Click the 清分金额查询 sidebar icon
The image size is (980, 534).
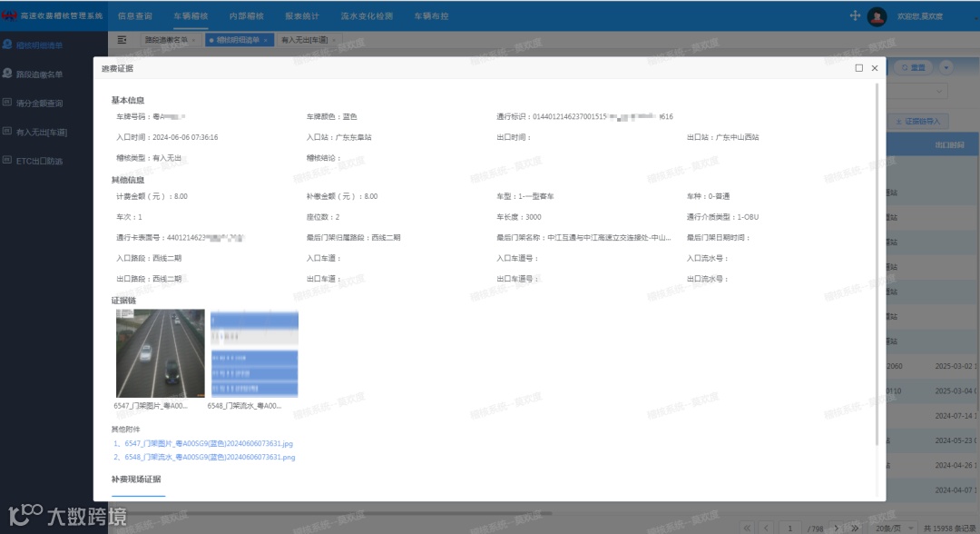(x=7, y=102)
